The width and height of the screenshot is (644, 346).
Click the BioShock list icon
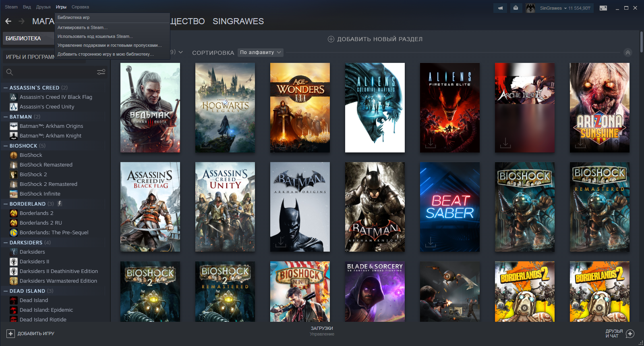point(14,155)
